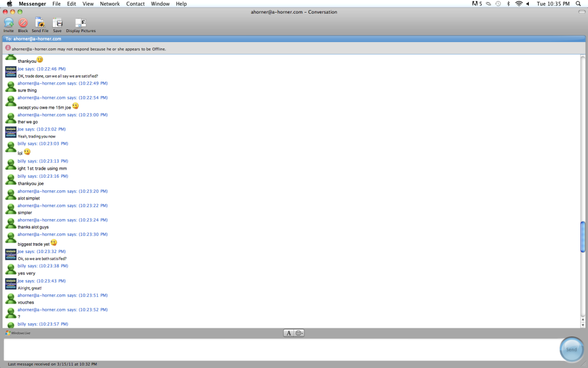Screen dimensions: 588x368
Task: Click the tongue emoticon after "lol"
Action: coord(27,152)
